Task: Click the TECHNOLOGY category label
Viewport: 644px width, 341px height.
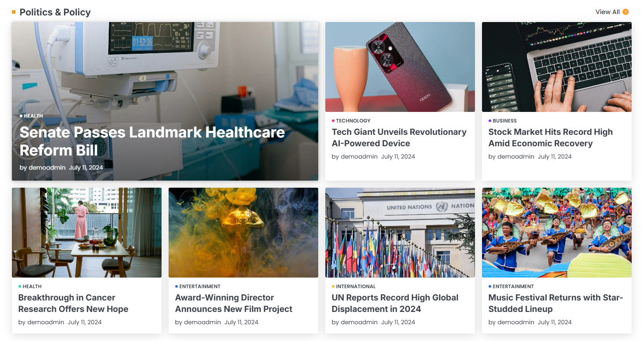Action: pos(353,121)
